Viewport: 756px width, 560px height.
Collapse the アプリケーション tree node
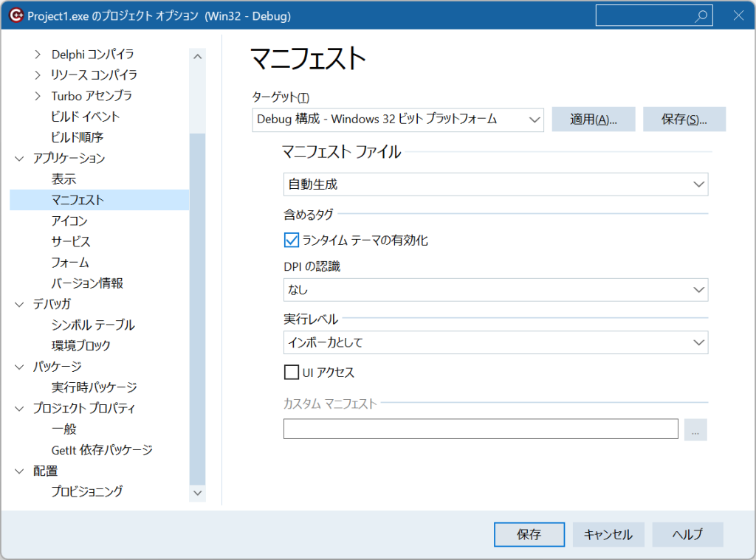[19, 159]
